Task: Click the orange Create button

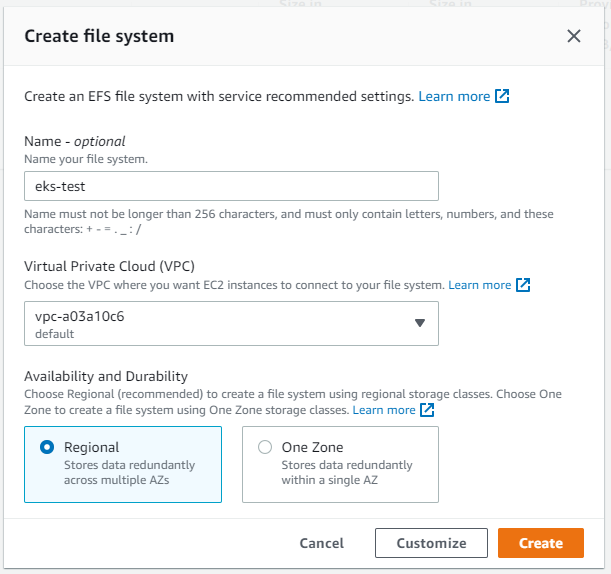Action: click(x=541, y=543)
